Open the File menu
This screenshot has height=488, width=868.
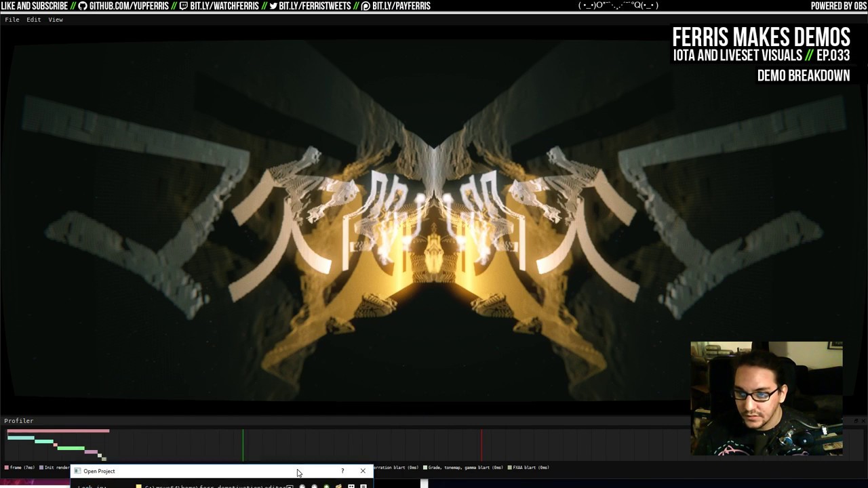click(12, 20)
